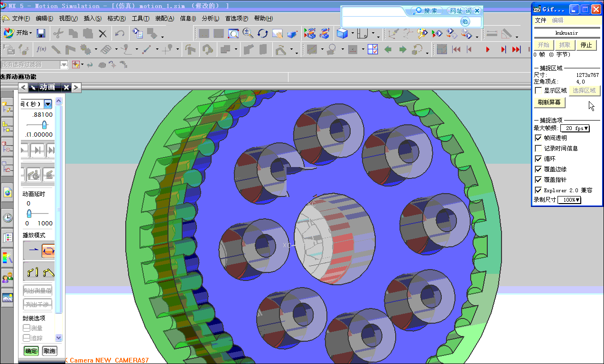This screenshot has width=604, height=364.
Task: Open the 文件(F) menu
Action: click(21, 19)
